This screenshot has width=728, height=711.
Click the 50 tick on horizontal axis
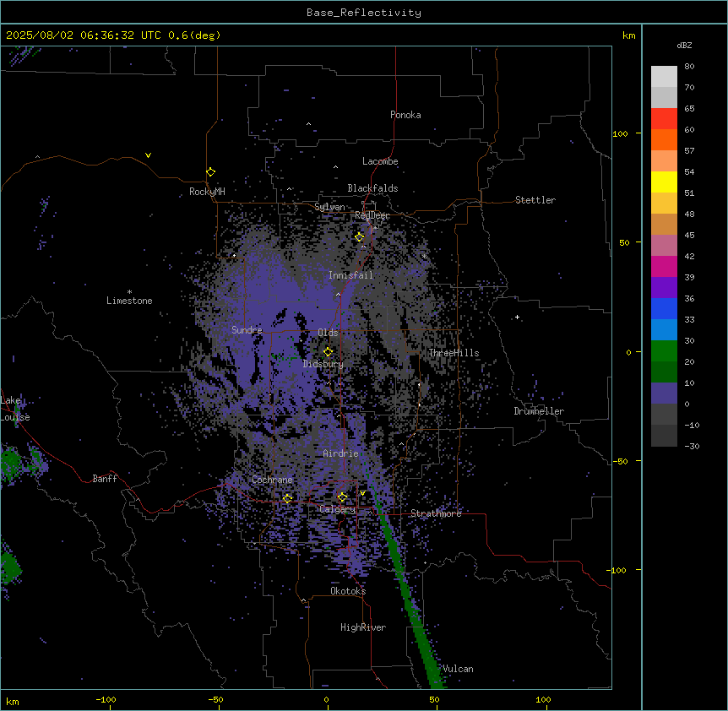(434, 700)
